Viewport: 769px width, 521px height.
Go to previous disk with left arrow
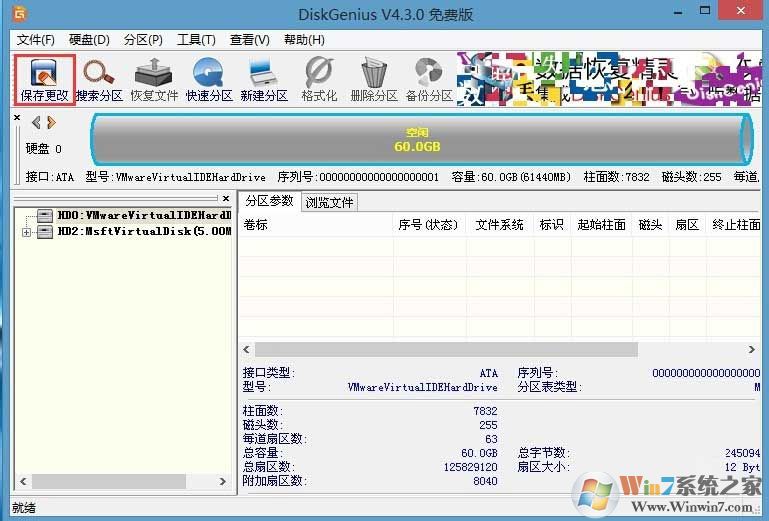point(36,122)
